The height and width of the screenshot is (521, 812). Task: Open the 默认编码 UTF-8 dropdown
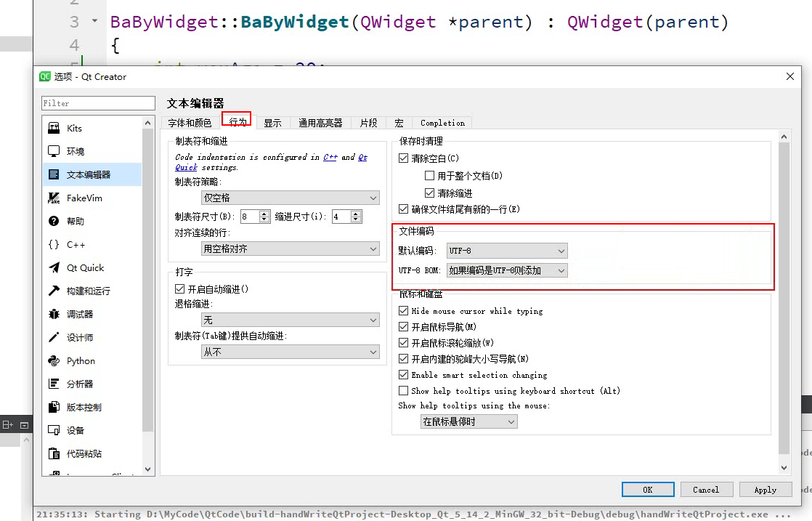click(x=506, y=250)
